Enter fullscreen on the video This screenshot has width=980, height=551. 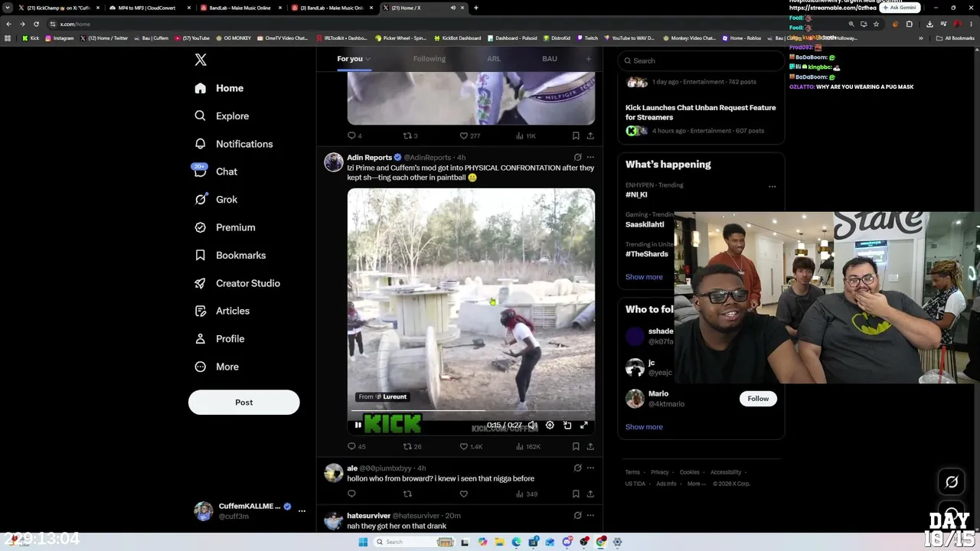coord(583,425)
